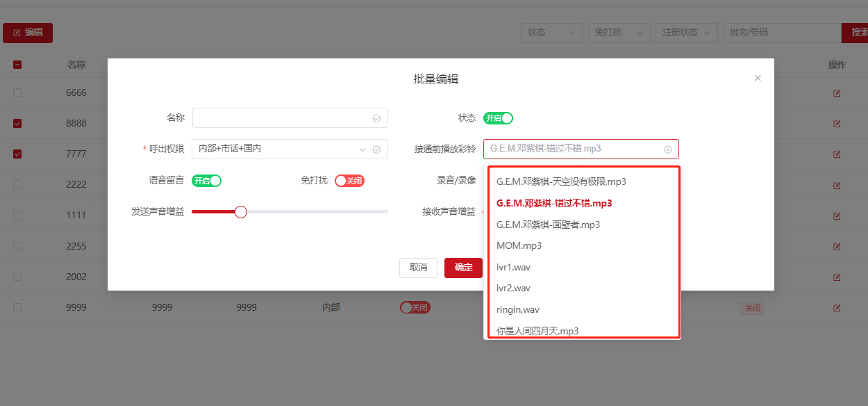Uncheck the checkbox for row 8888
This screenshot has height=406, width=868.
pyautogui.click(x=17, y=124)
